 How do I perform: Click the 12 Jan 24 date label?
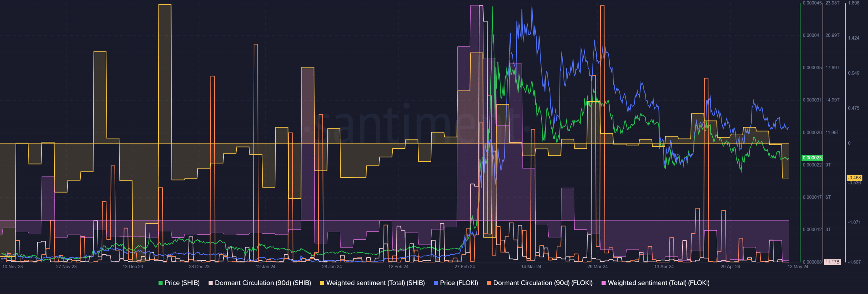point(265,267)
